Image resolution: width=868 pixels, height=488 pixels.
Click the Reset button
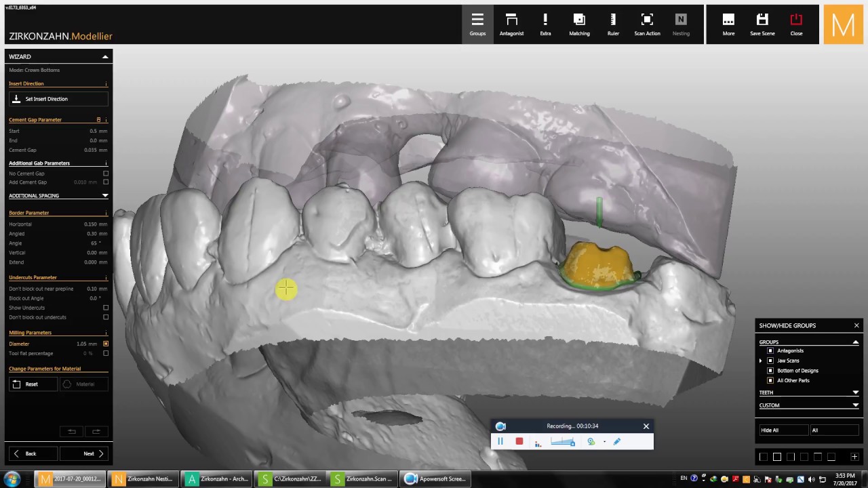pyautogui.click(x=33, y=384)
